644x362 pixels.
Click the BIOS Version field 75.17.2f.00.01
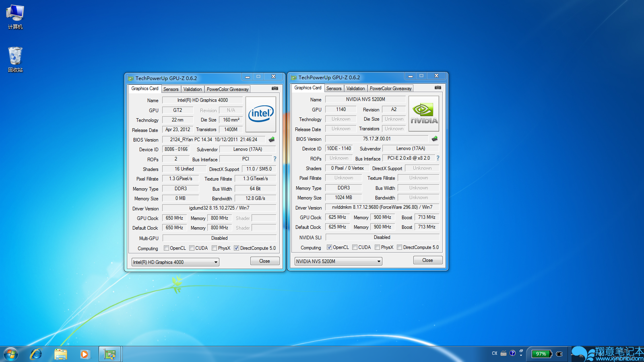click(x=377, y=139)
